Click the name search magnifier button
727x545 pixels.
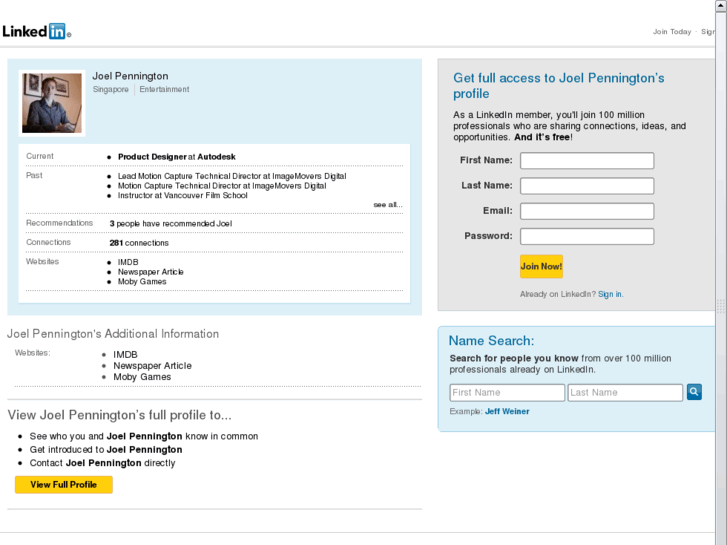694,392
